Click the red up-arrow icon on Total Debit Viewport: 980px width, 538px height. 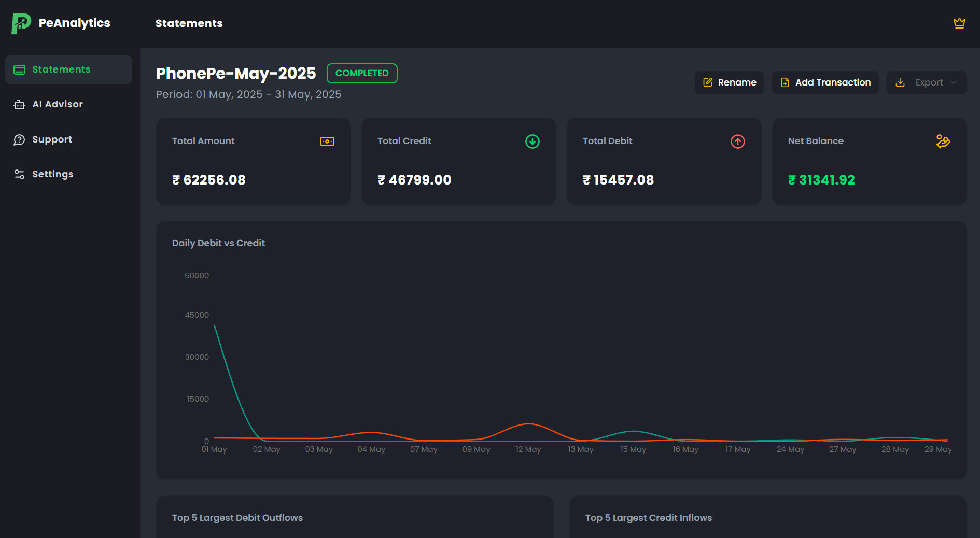(737, 141)
